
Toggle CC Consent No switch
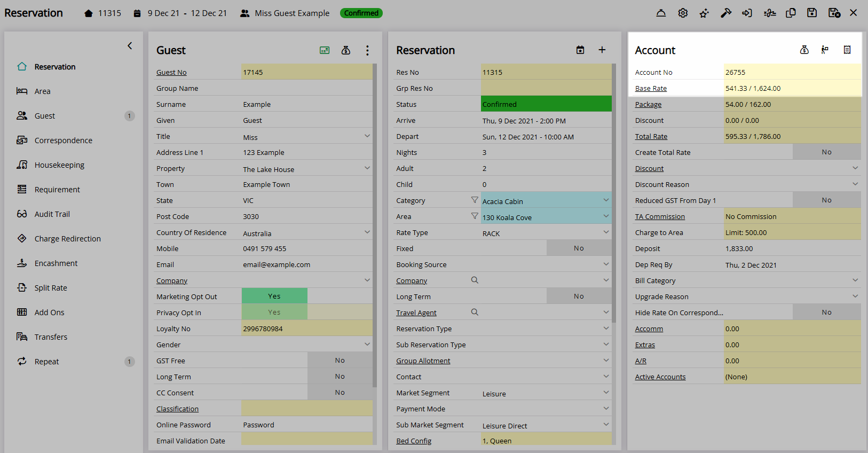pos(340,392)
